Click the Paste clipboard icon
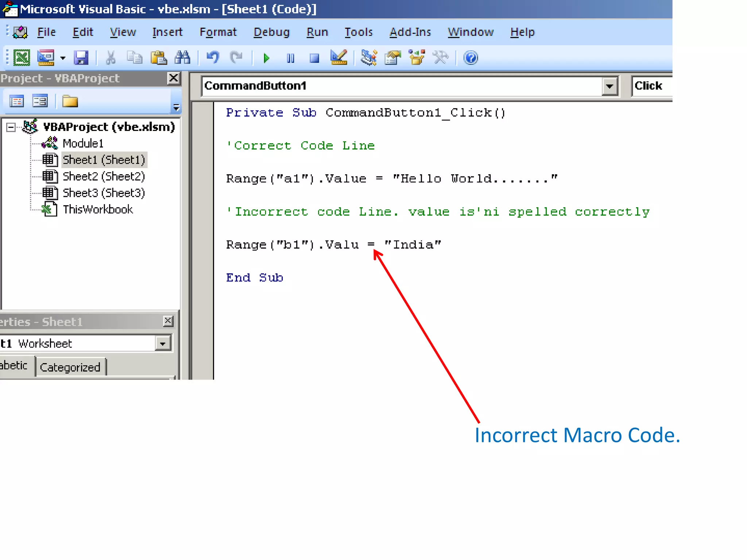The height and width of the screenshot is (560, 747). (159, 58)
